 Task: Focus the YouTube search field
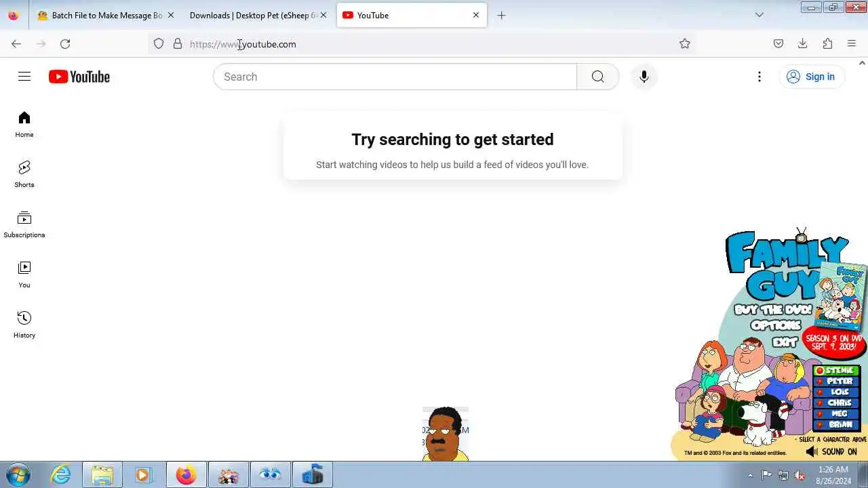(395, 77)
